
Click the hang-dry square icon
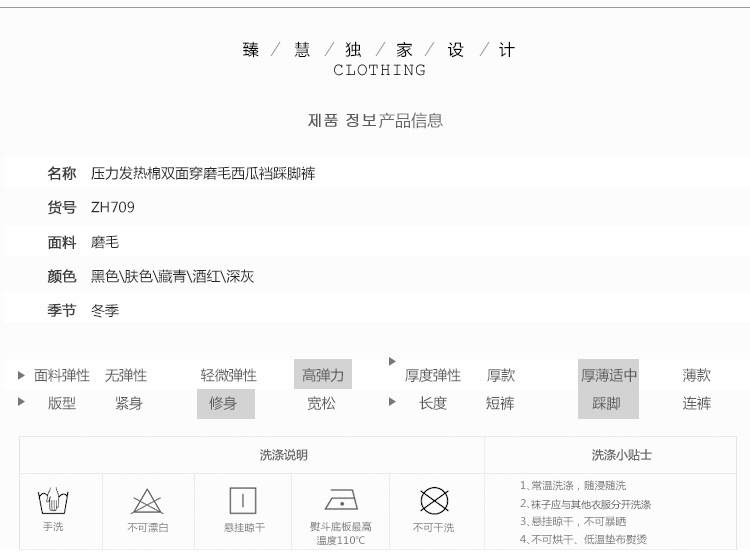tap(243, 501)
